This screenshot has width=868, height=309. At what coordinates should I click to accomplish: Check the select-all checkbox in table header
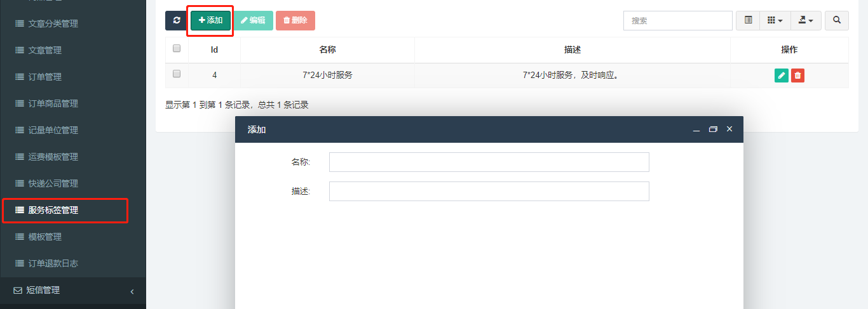coord(177,48)
